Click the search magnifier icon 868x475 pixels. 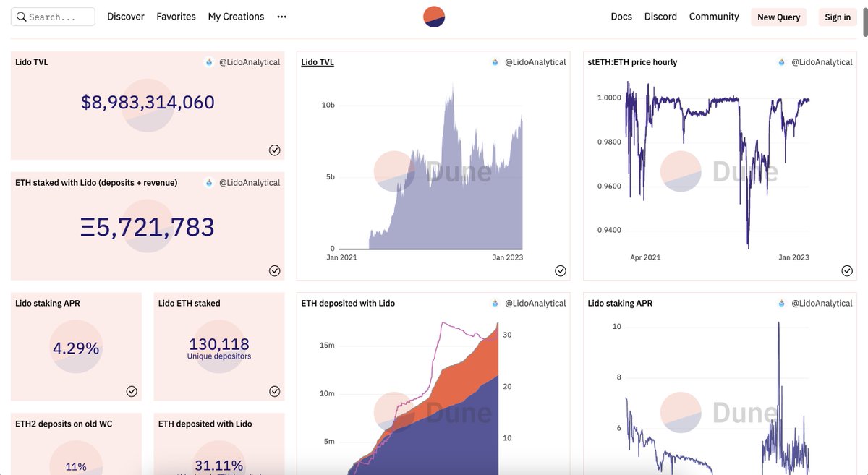pyautogui.click(x=22, y=17)
